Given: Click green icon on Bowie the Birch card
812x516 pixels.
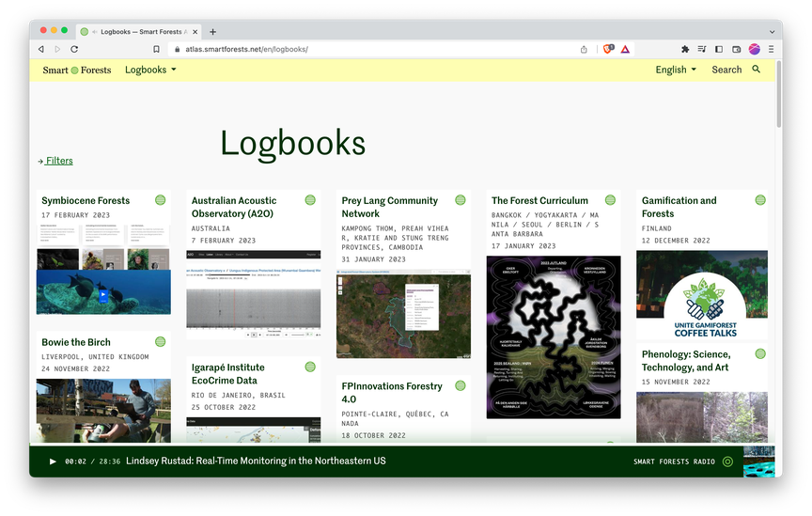Looking at the screenshot, I should [x=161, y=341].
